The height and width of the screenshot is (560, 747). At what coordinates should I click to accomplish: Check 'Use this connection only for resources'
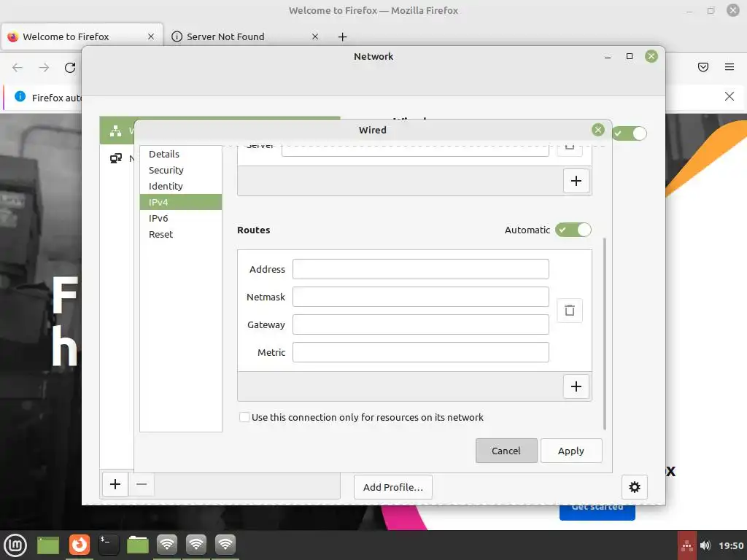[244, 418]
